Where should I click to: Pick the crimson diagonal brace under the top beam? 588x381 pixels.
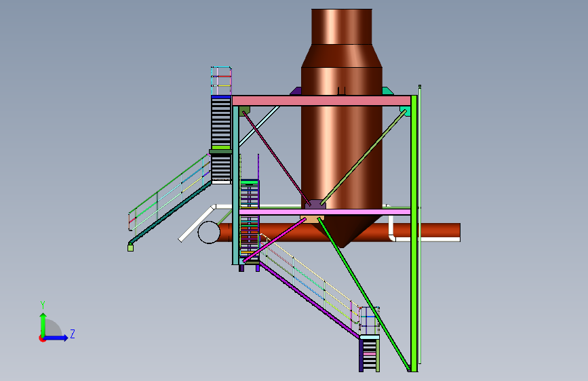[x=277, y=158]
